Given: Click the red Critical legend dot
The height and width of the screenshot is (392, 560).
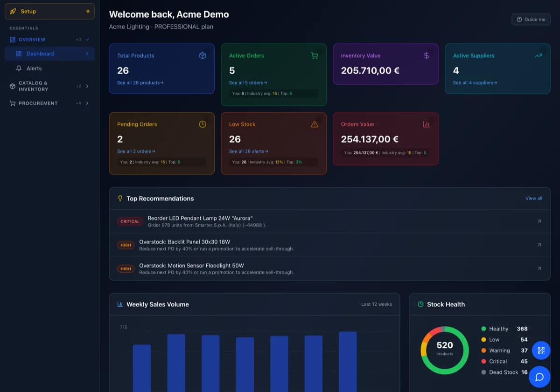Looking at the screenshot, I should (x=483, y=361).
